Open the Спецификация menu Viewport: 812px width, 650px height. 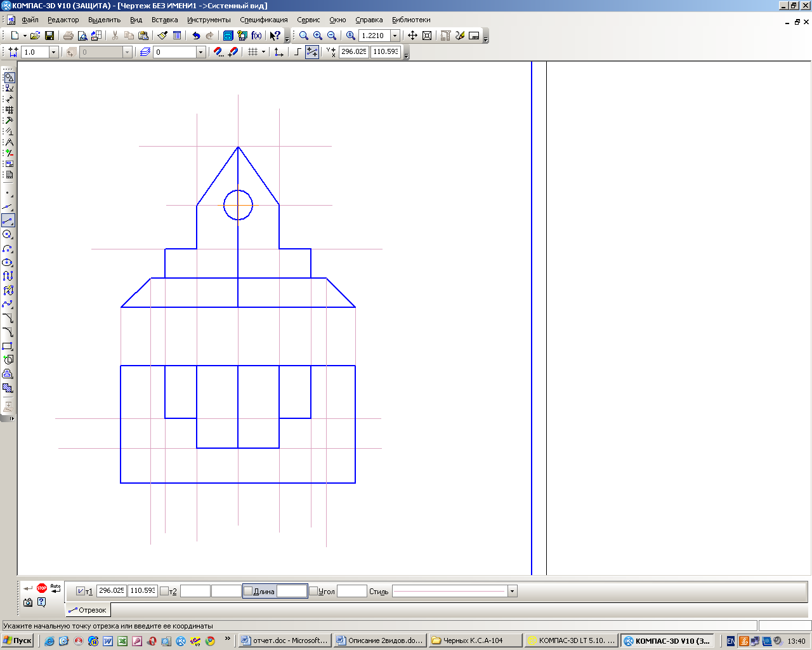tap(263, 20)
